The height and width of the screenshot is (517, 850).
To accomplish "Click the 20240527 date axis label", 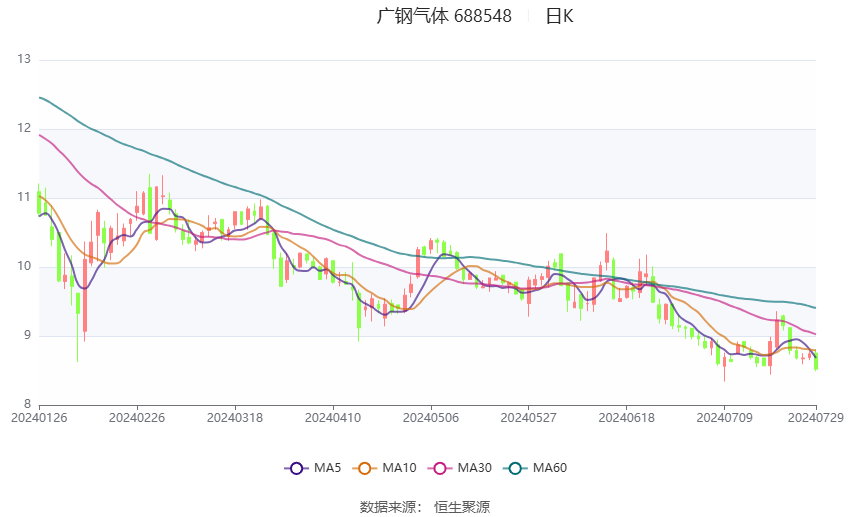I will pyautogui.click(x=529, y=418).
